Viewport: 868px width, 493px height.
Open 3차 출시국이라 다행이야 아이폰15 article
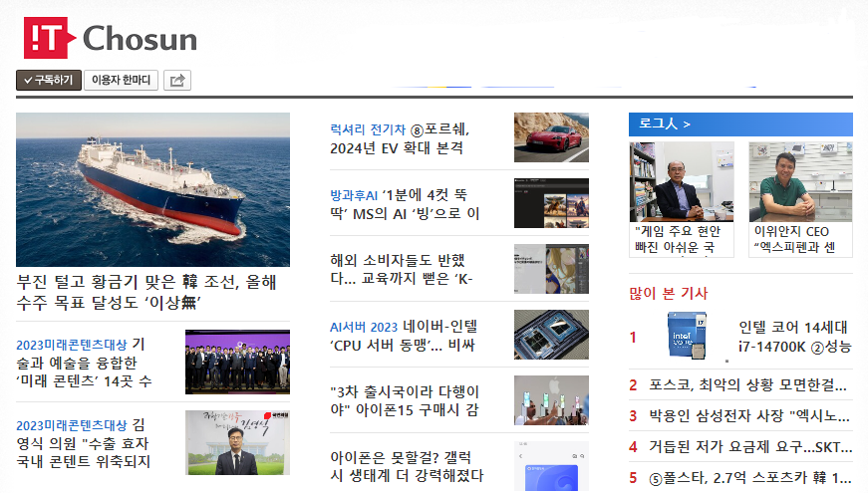(x=405, y=400)
